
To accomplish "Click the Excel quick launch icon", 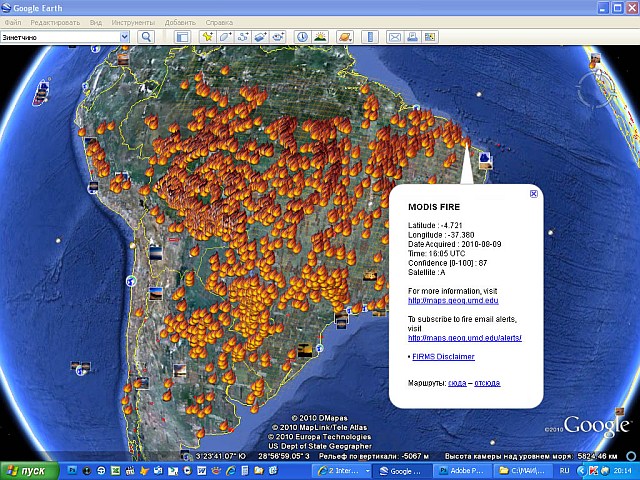I will tap(116, 471).
